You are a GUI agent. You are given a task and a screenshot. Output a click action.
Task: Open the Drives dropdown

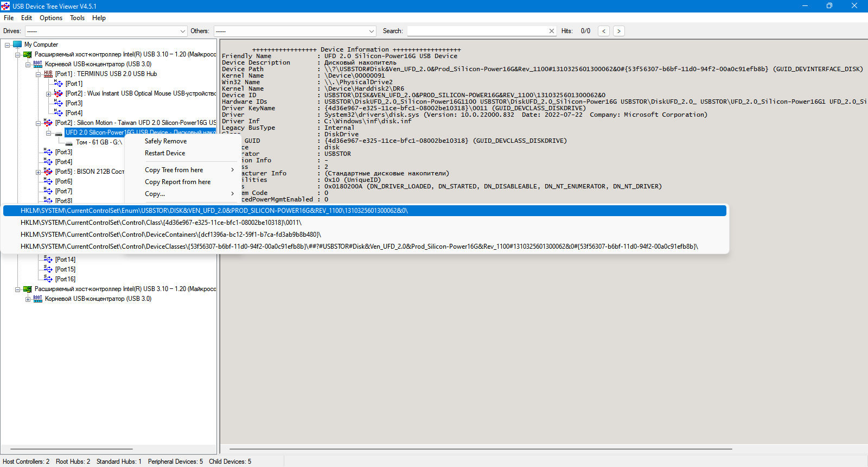(183, 31)
